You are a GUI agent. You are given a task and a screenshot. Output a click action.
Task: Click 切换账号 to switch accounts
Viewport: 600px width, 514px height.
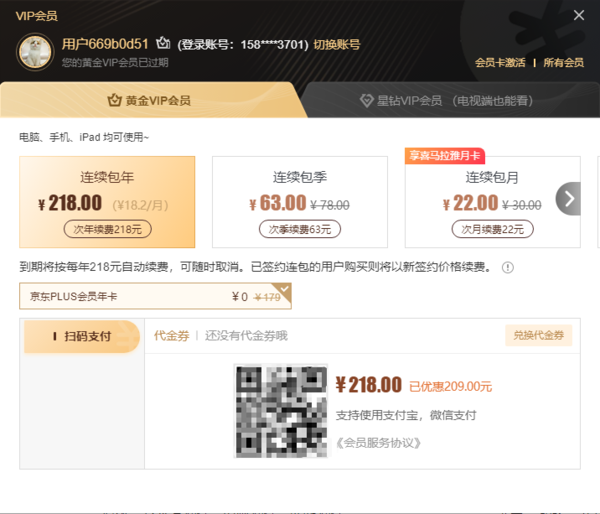[337, 45]
